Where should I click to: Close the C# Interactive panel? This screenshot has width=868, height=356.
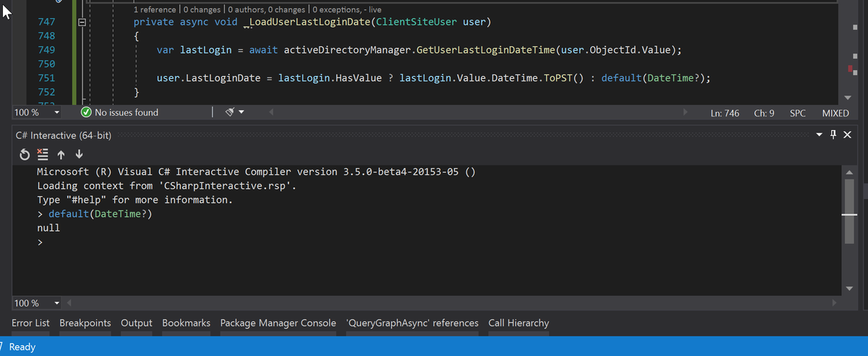(x=848, y=135)
